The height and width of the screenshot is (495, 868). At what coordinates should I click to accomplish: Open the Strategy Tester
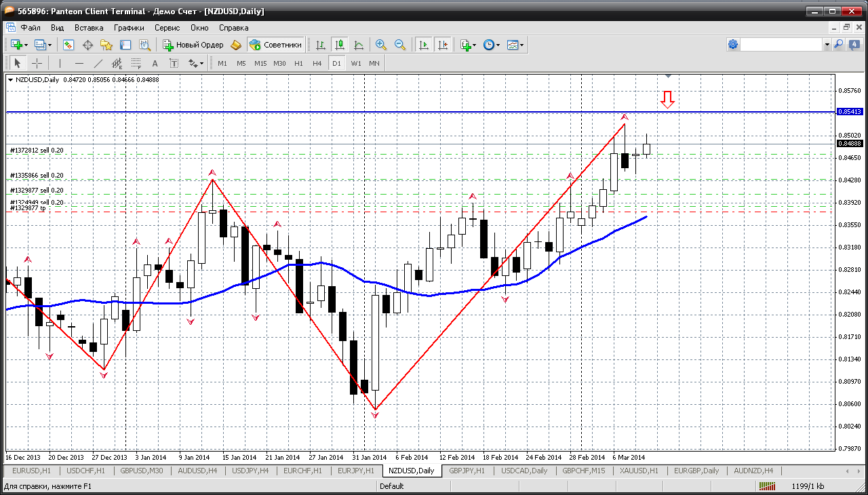coord(144,45)
